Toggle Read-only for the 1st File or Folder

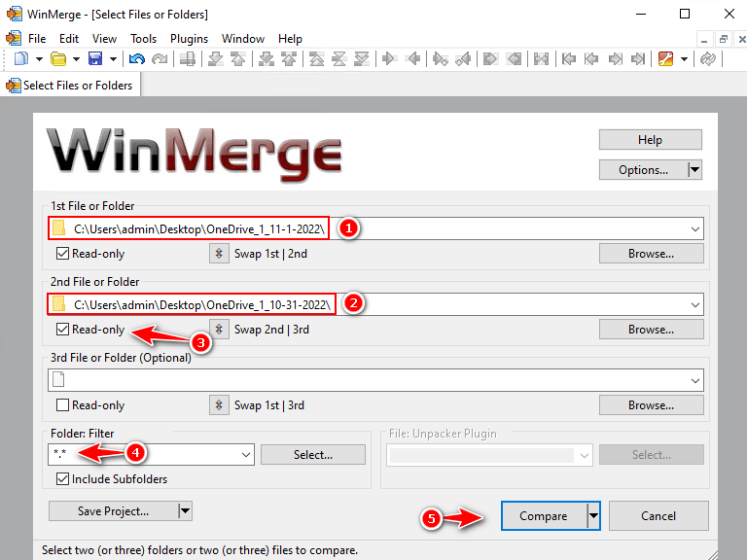[62, 254]
